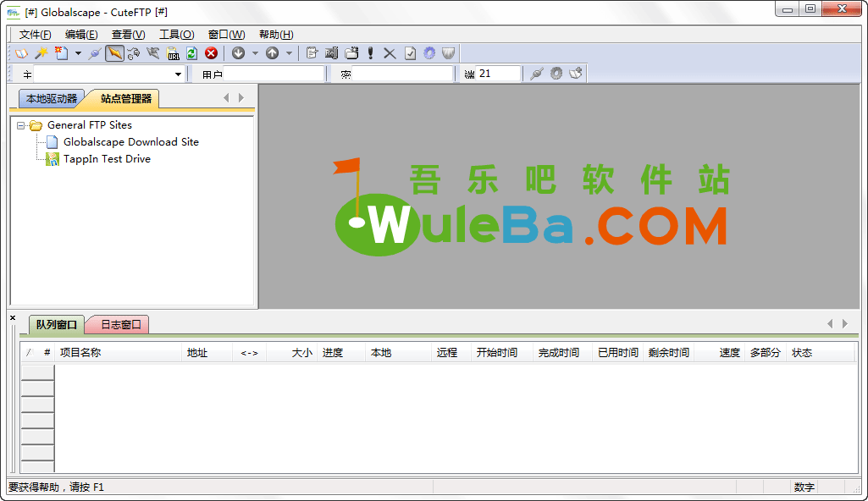Click the New Folder icon
The height and width of the screenshot is (501, 868).
tap(351, 53)
